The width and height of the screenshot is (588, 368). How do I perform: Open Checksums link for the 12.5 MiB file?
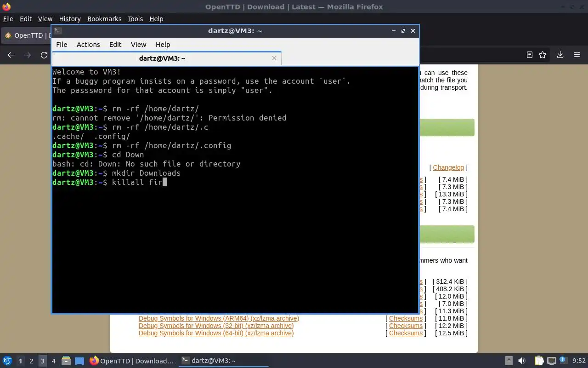[406, 333]
